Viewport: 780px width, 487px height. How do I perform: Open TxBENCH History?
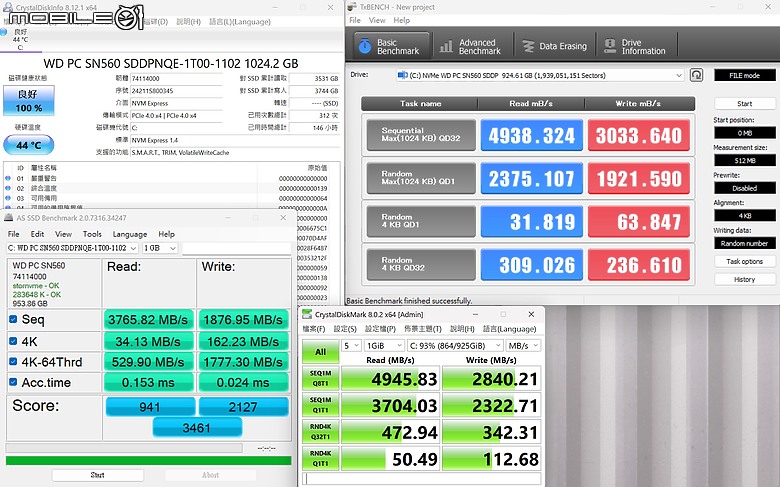click(744, 279)
